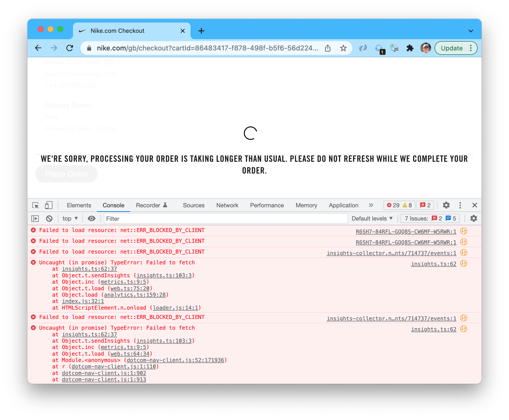Open the loader.js:14:1 stack link
Screen dimensions: 509x420
click(x=176, y=308)
